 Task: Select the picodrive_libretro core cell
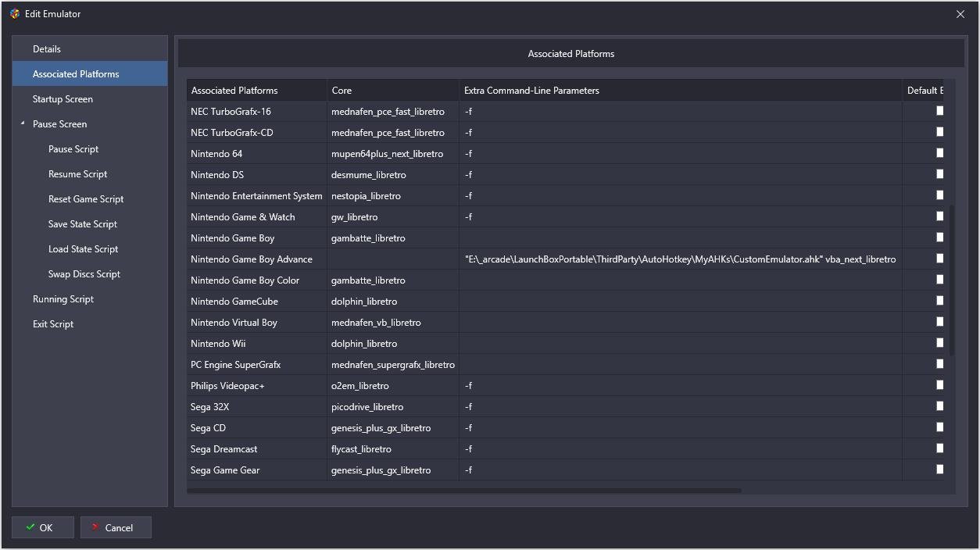393,406
